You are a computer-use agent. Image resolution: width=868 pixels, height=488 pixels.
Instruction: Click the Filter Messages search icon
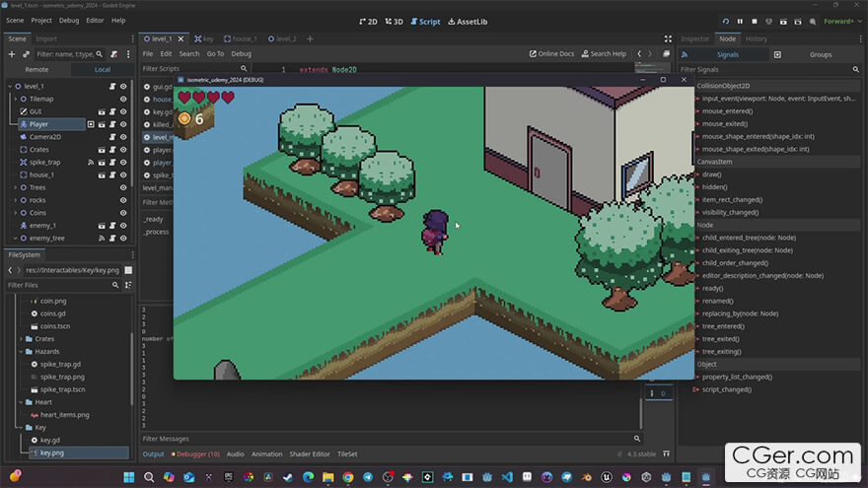[x=636, y=439]
